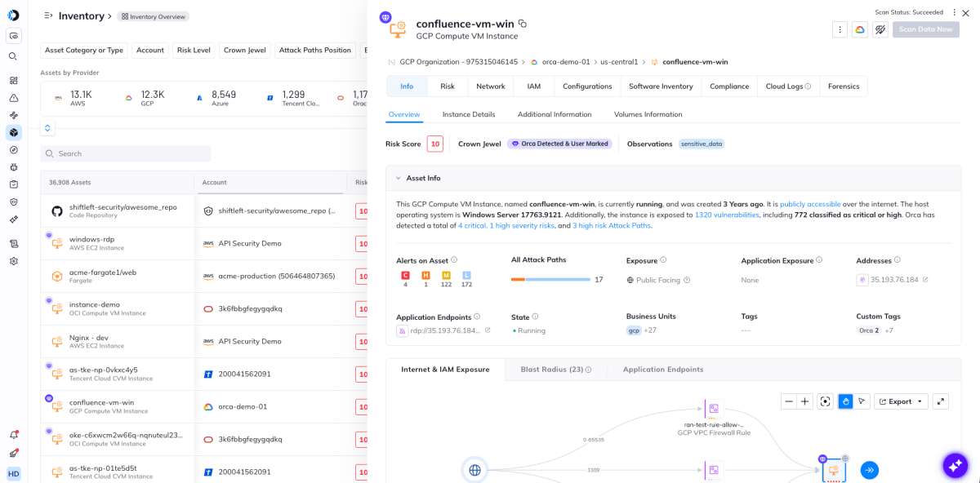Click the sensitive_data observation tag

click(702, 144)
